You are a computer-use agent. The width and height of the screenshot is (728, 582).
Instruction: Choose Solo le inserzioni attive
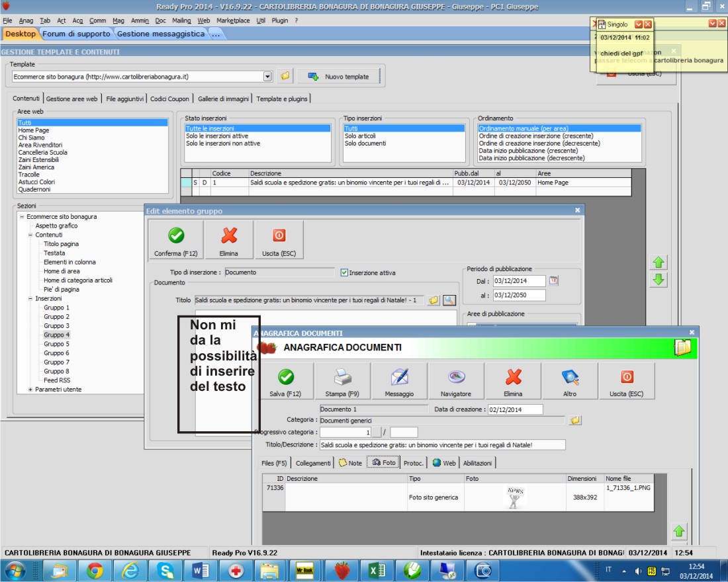coord(217,136)
